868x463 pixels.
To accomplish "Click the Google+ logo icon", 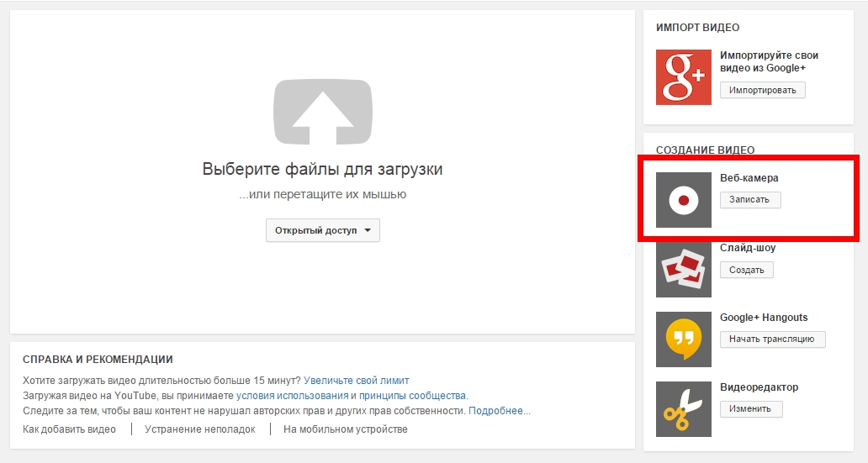I will coord(684,77).
